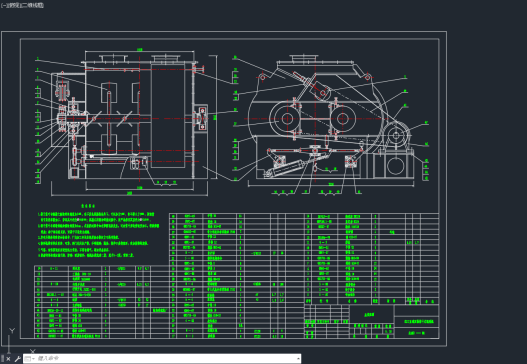Click the left mixer shaft circle in side view

point(287,118)
